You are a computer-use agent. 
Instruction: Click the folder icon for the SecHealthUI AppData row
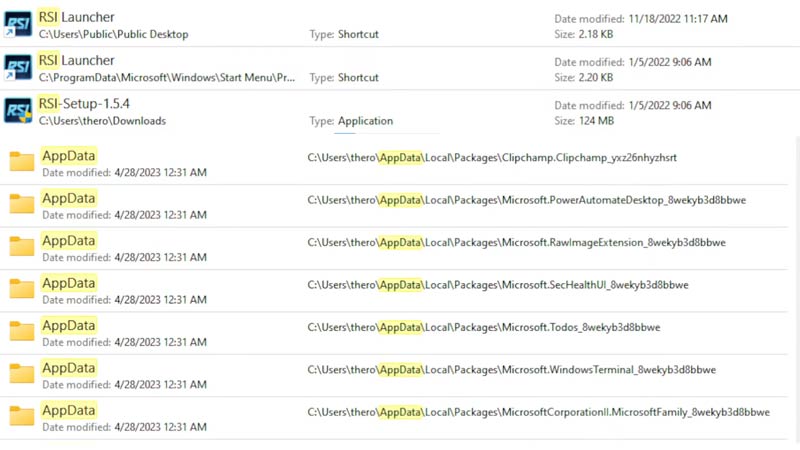(22, 288)
